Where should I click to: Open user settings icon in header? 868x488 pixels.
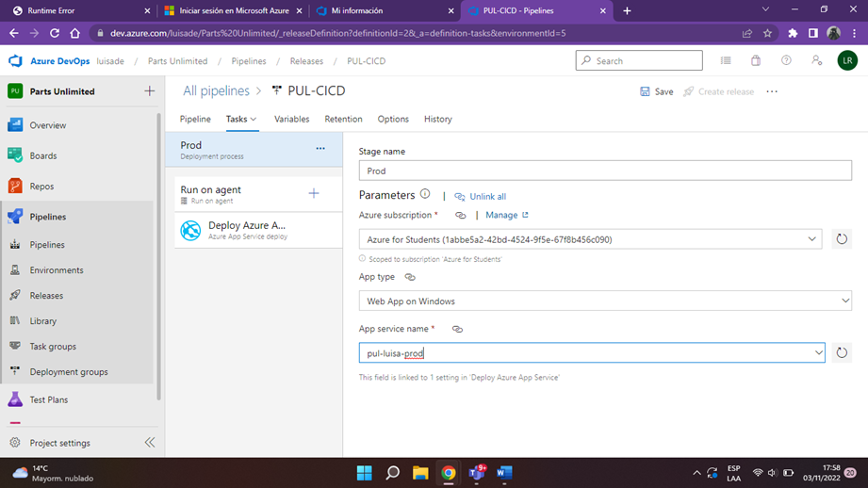click(x=816, y=60)
